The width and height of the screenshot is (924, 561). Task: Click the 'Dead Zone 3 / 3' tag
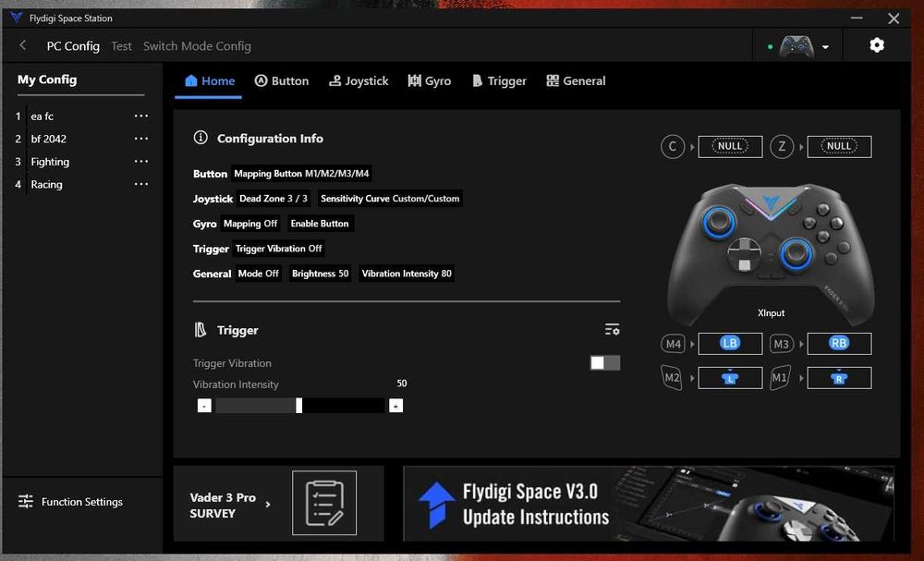274,199
